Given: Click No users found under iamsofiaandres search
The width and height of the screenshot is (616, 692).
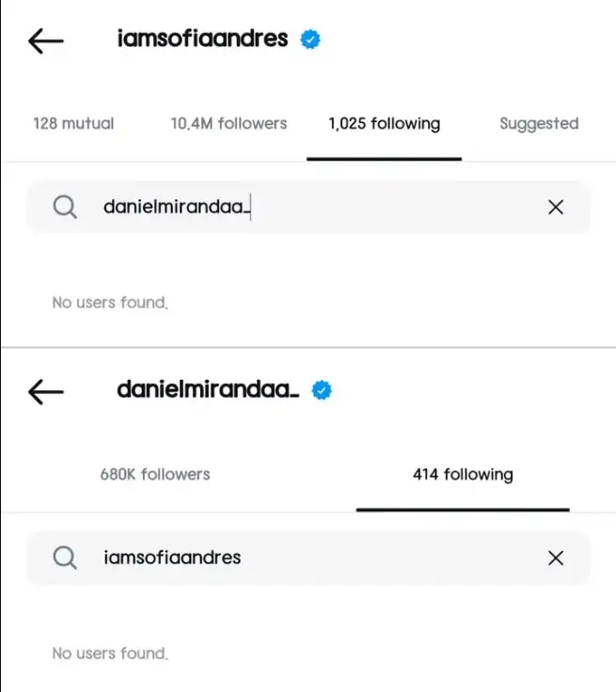Looking at the screenshot, I should 110,653.
